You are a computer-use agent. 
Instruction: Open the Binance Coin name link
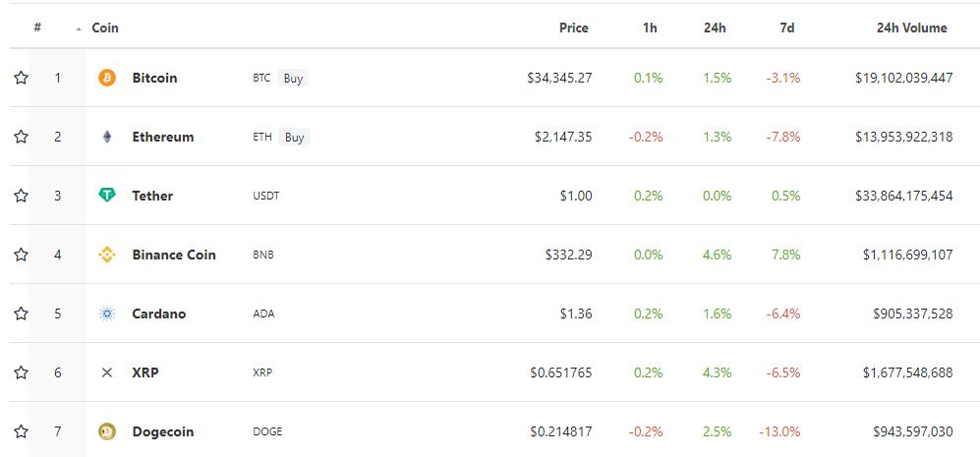pyautogui.click(x=174, y=255)
